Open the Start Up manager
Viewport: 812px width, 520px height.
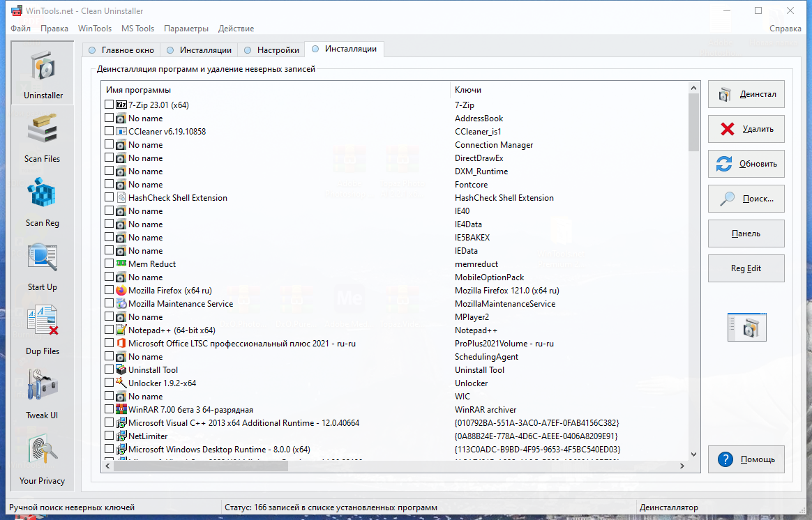click(x=43, y=266)
